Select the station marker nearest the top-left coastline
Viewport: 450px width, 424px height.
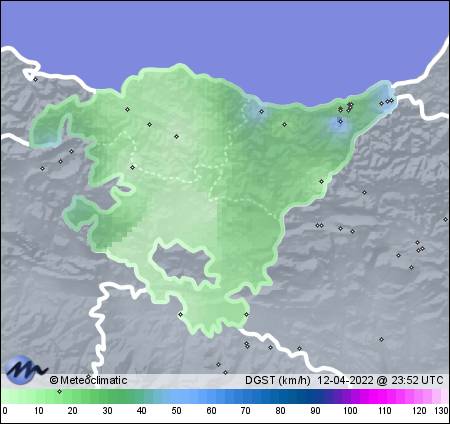pyautogui.click(x=35, y=79)
